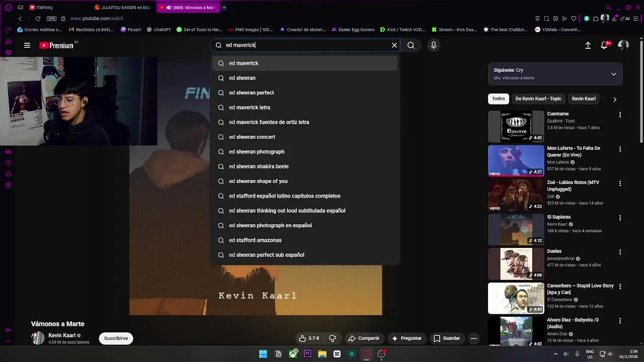Dislike the video
Viewport: 644px width, 362px height.
[x=333, y=338]
